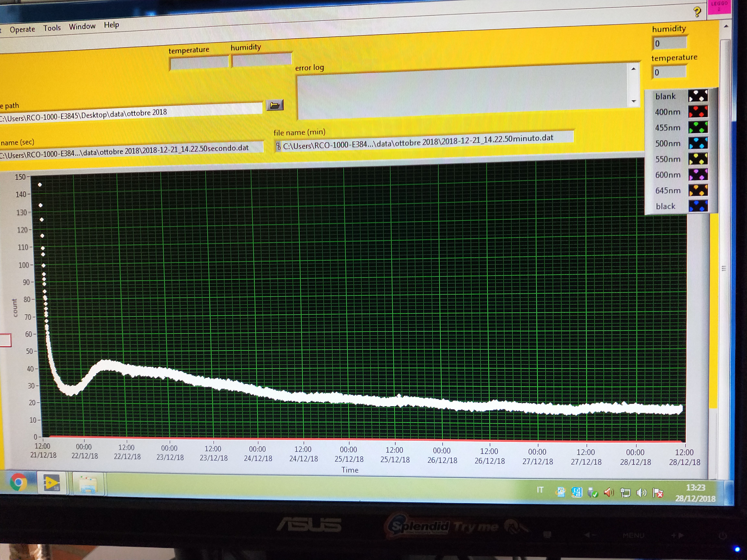Click the error log scroll down arrow

(634, 101)
